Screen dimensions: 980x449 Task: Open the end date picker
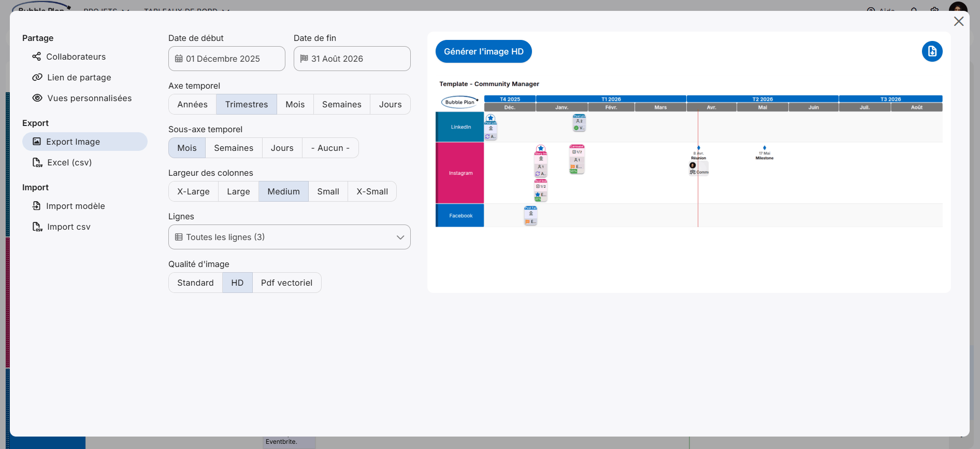click(352, 59)
